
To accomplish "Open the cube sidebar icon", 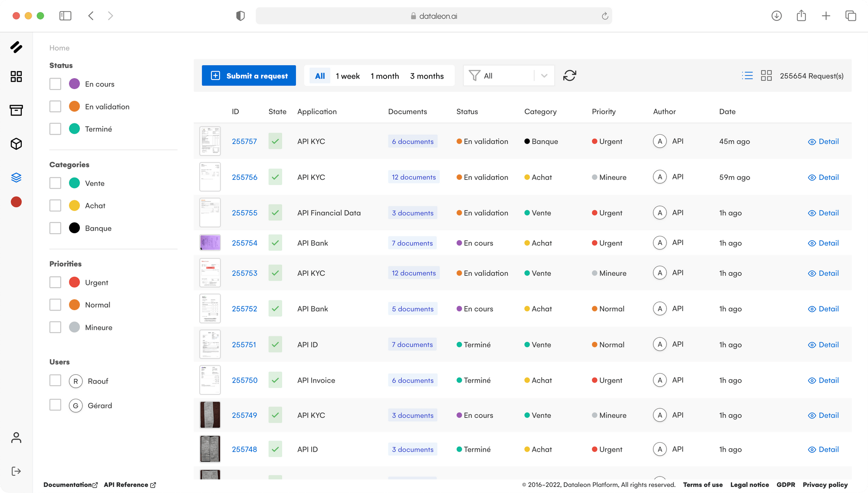I will (x=16, y=144).
